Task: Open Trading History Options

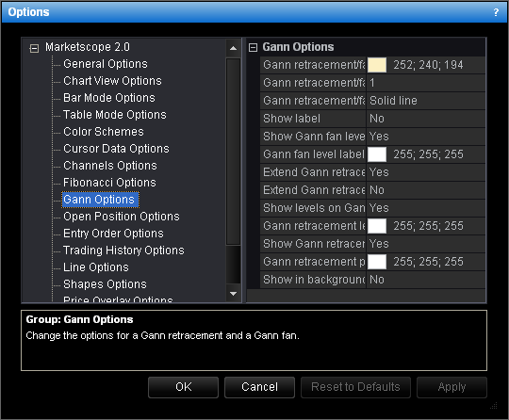Action: [123, 250]
